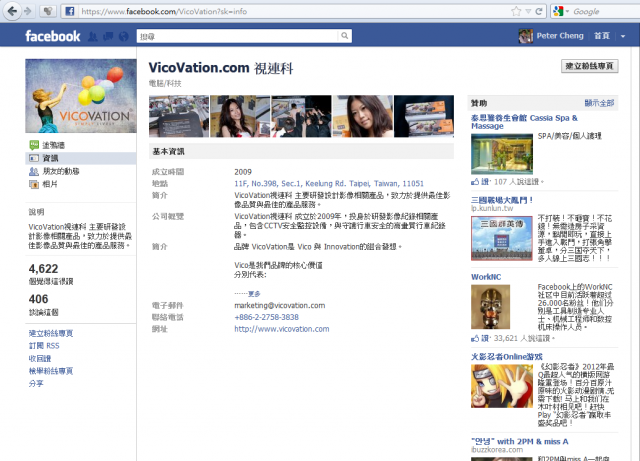Open the friend requests icon
The image size is (640, 461).
(x=93, y=36)
